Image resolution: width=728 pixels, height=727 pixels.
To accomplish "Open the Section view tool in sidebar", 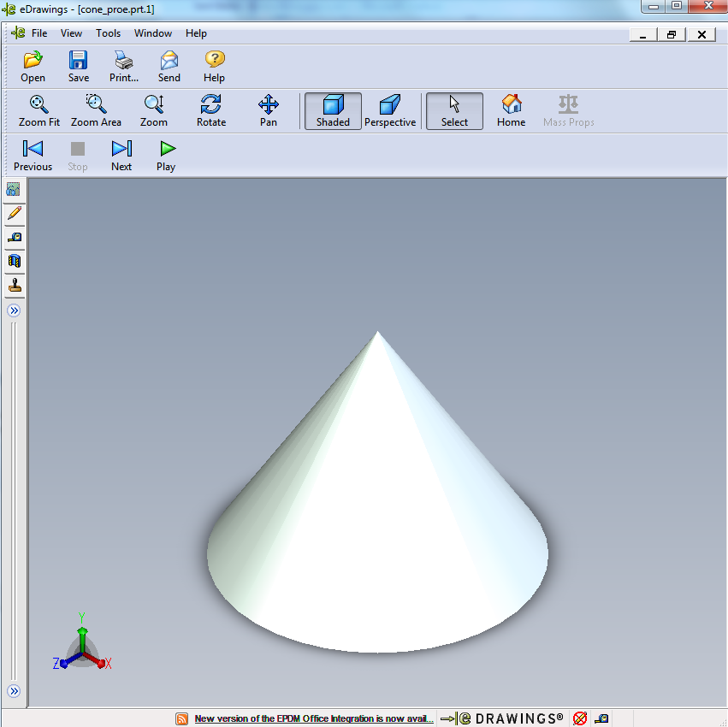I will coord(14,261).
